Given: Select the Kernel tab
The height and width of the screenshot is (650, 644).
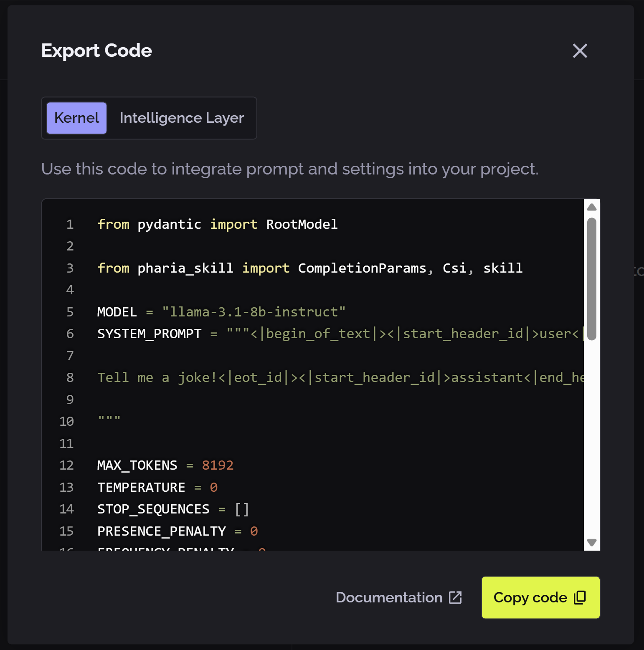Looking at the screenshot, I should pos(76,118).
